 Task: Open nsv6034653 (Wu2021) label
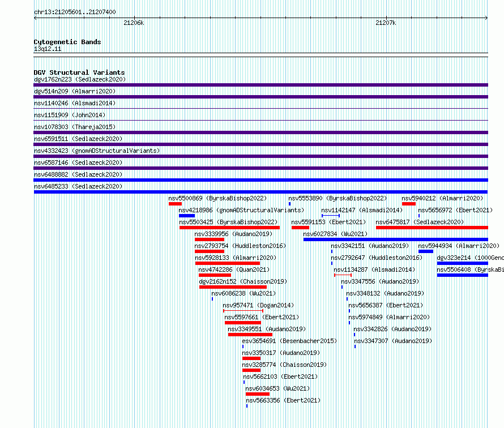point(277,388)
